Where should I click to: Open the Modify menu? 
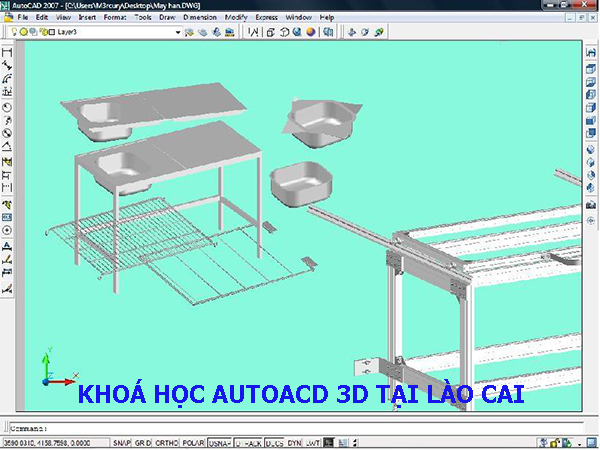pyautogui.click(x=236, y=17)
